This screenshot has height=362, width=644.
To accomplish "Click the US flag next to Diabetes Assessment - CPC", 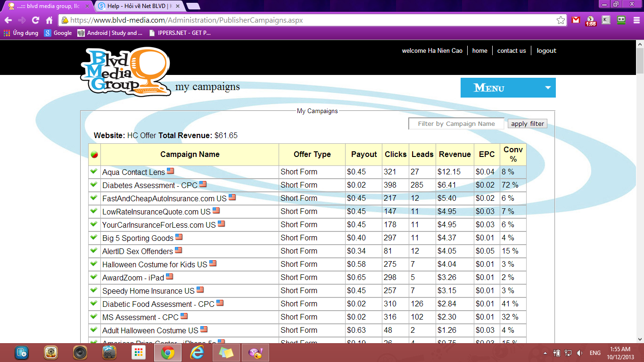I will click(203, 184).
